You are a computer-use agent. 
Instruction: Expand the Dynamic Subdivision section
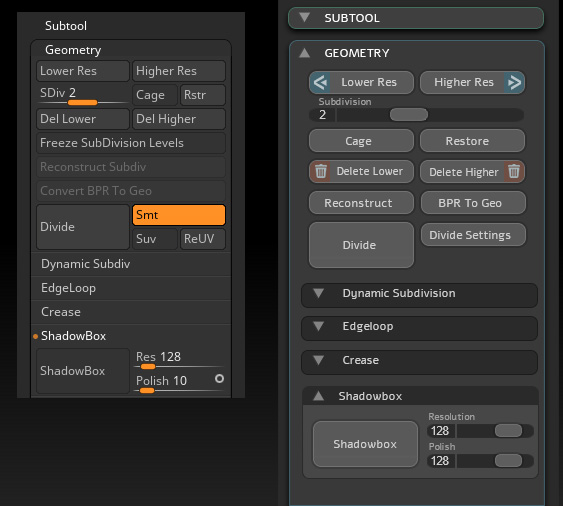click(318, 293)
